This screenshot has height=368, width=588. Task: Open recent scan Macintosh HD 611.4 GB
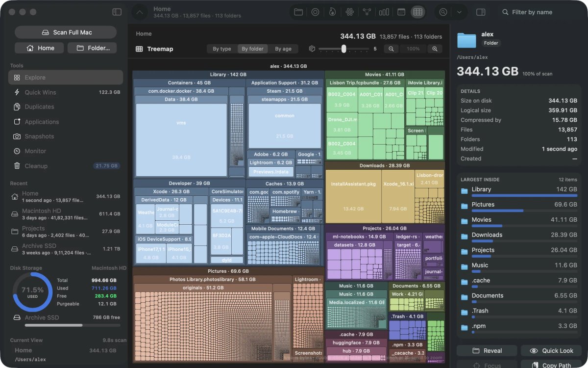(x=66, y=214)
